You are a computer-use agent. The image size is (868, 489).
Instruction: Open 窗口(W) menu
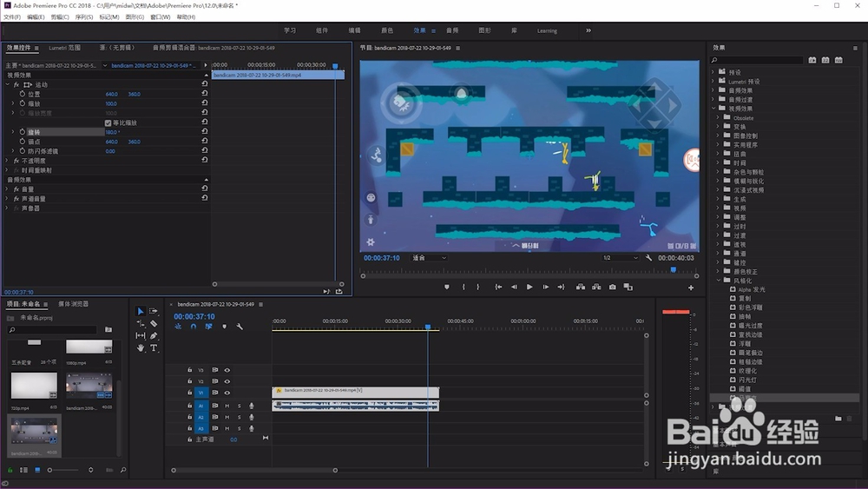(x=160, y=17)
